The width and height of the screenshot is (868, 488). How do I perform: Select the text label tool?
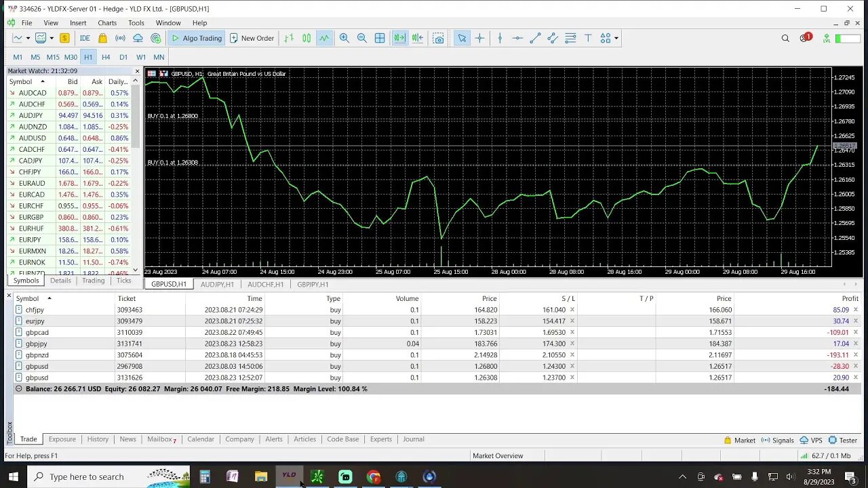588,39
